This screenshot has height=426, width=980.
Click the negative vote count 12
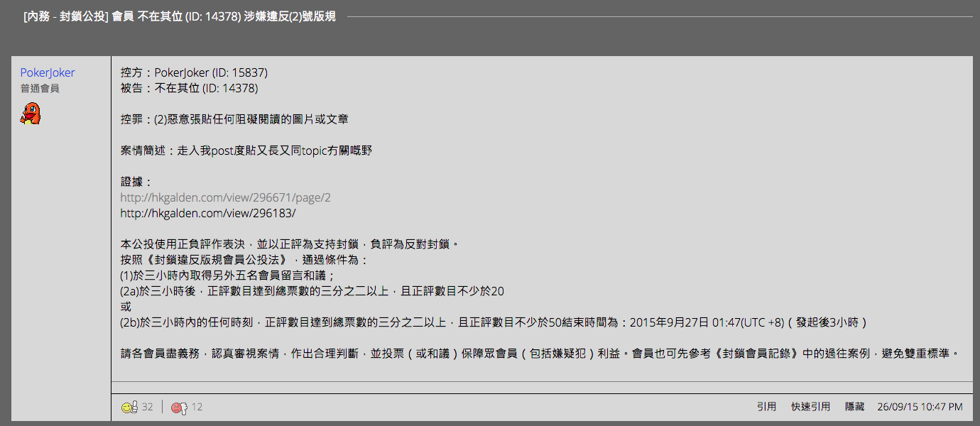(197, 407)
